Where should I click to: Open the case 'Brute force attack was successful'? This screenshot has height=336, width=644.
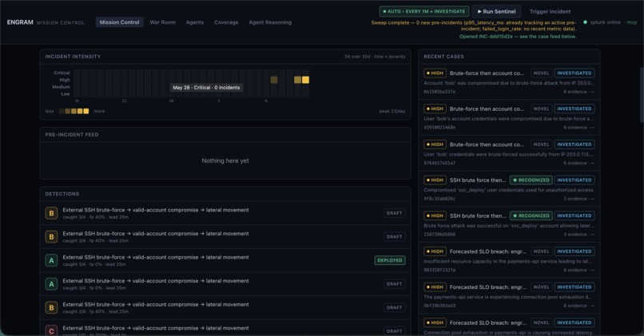pos(509,225)
